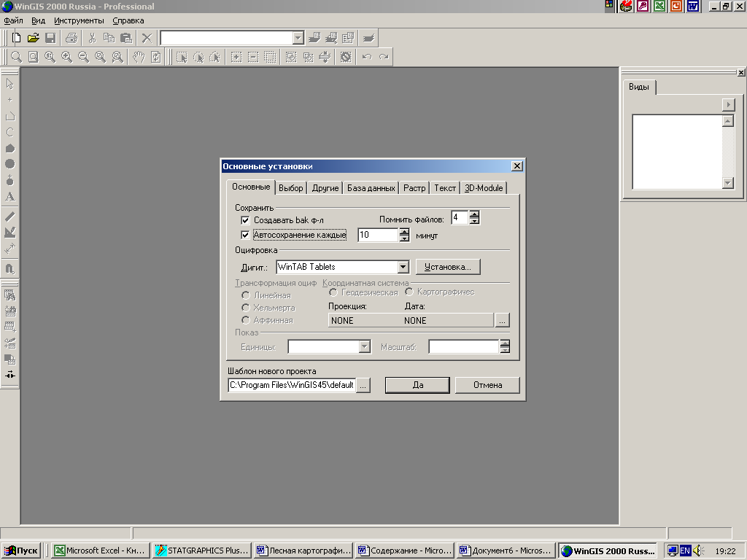This screenshot has height=560, width=747.
Task: Open the Вид menu
Action: click(x=38, y=20)
